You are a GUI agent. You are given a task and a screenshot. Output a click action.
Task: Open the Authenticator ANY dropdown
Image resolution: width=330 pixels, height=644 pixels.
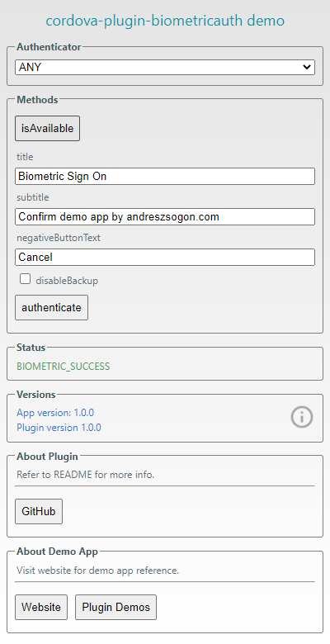pyautogui.click(x=165, y=67)
